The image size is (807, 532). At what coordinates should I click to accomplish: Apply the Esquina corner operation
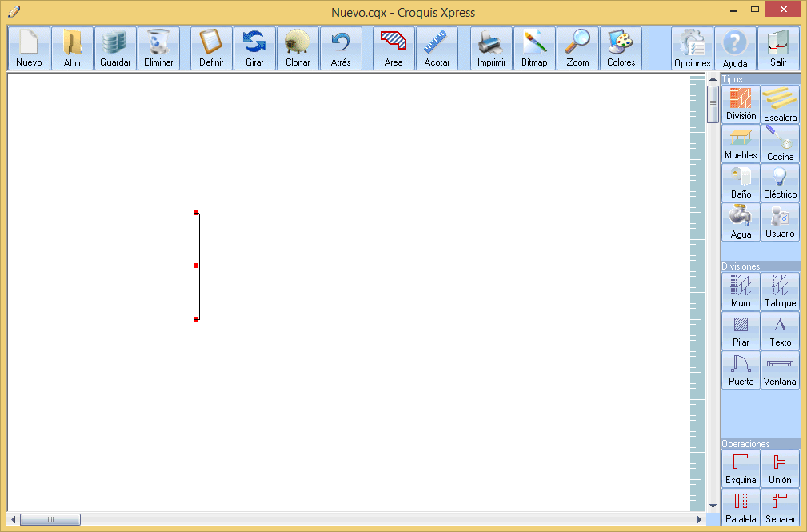click(x=741, y=468)
